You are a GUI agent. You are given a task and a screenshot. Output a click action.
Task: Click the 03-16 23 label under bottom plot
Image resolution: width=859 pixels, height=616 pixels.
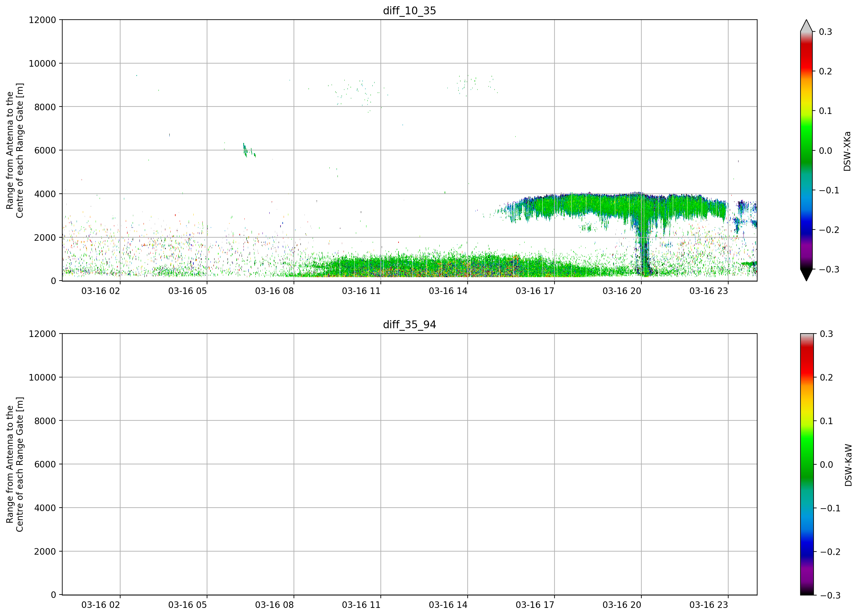tap(708, 605)
